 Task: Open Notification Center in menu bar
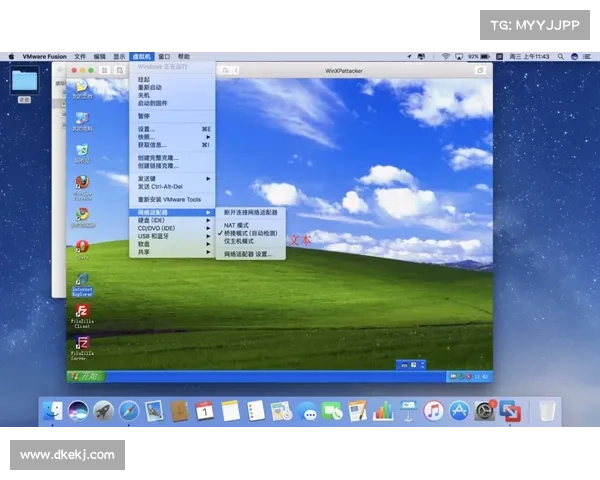(586, 57)
